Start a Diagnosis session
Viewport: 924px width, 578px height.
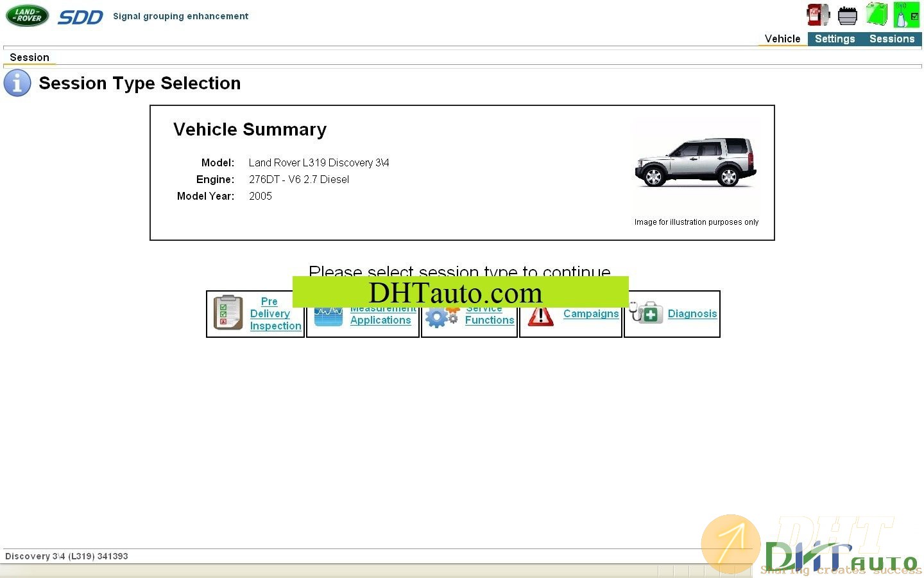click(x=692, y=313)
